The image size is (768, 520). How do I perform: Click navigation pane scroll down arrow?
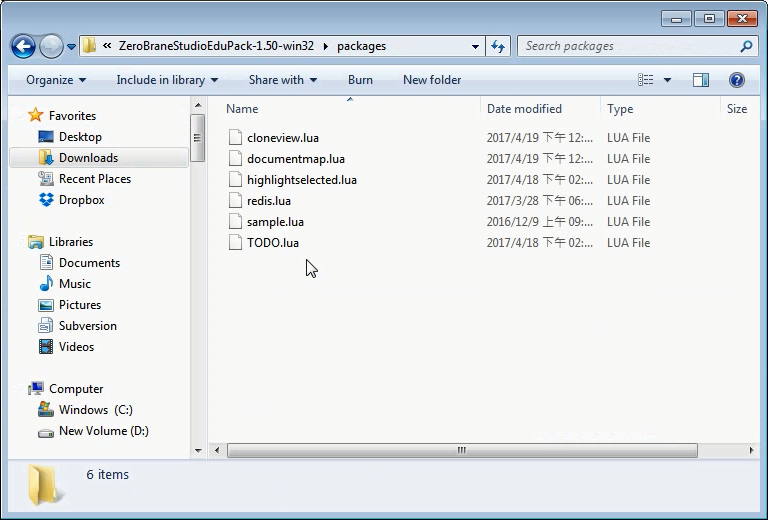198,450
